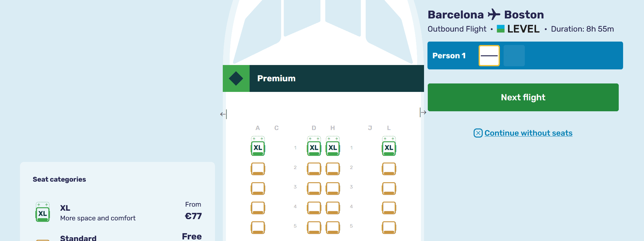Image resolution: width=644 pixels, height=241 pixels.
Task: Select XL seat 1A
Action: click(258, 148)
